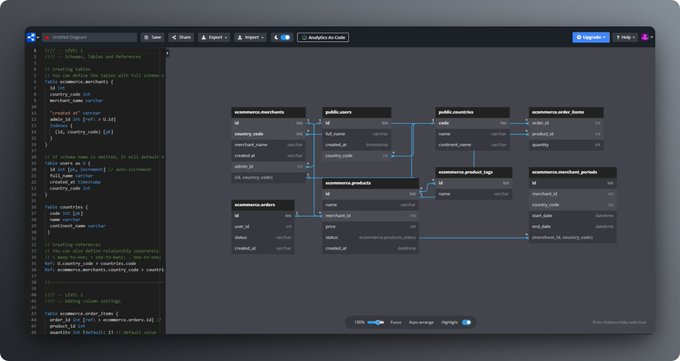
Task: Select the ecommerce.merchants table header
Action: pyautogui.click(x=268, y=112)
